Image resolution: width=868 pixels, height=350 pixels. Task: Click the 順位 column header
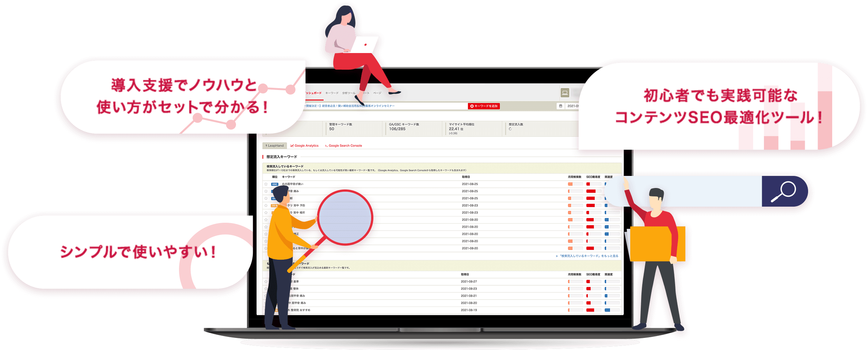coord(275,177)
